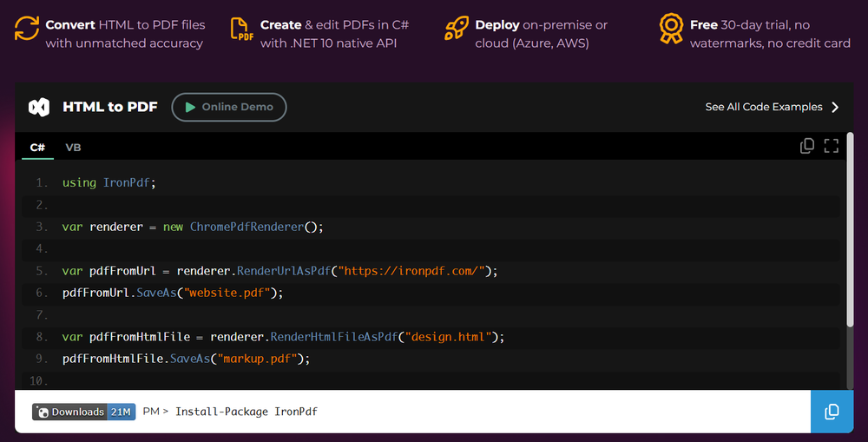Viewport: 868px width, 442px height.
Task: Click the Convert HTML to PDF arrows icon
Action: pyautogui.click(x=27, y=29)
